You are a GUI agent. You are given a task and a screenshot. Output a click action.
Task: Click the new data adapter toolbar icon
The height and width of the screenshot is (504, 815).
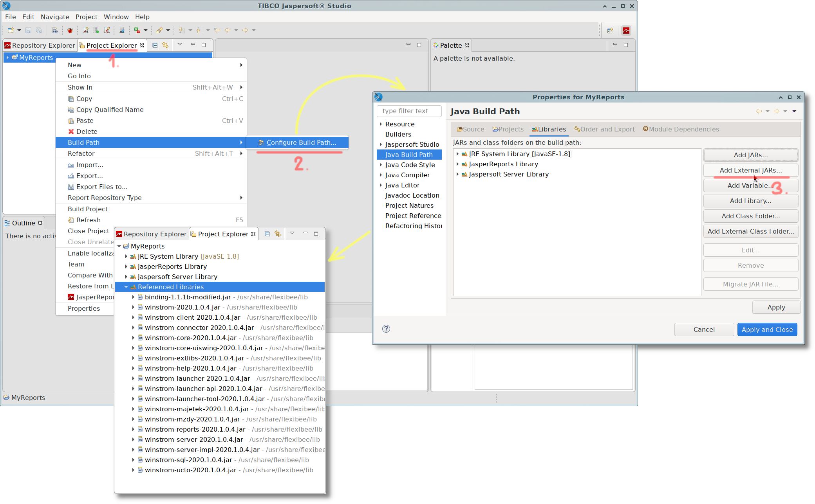96,30
